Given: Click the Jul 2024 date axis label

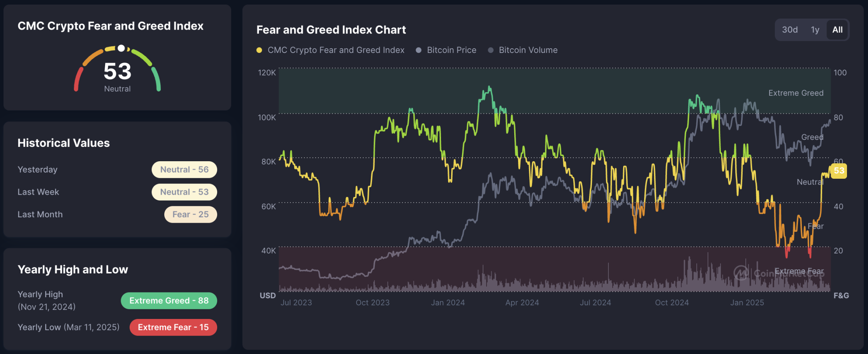Looking at the screenshot, I should pyautogui.click(x=595, y=303).
